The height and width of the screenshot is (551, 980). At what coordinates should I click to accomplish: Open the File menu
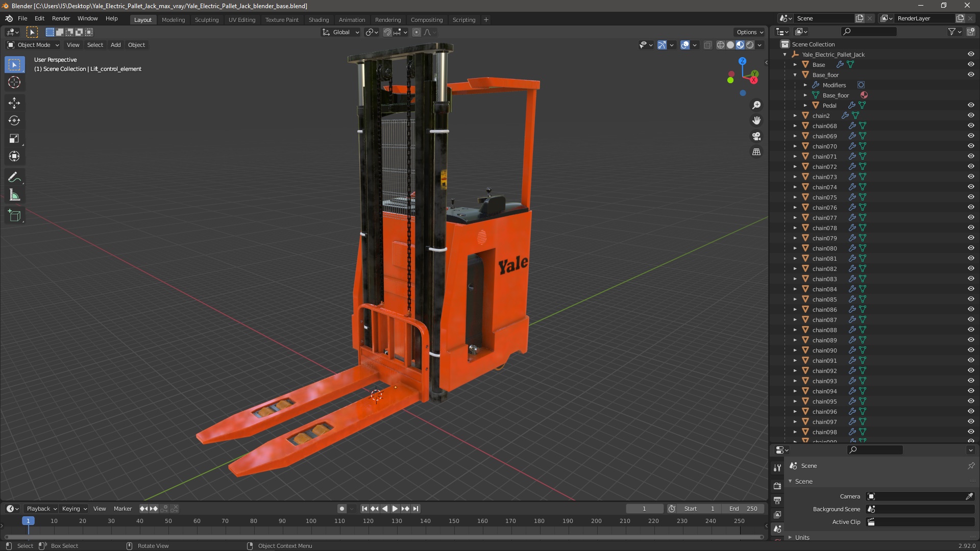[22, 18]
